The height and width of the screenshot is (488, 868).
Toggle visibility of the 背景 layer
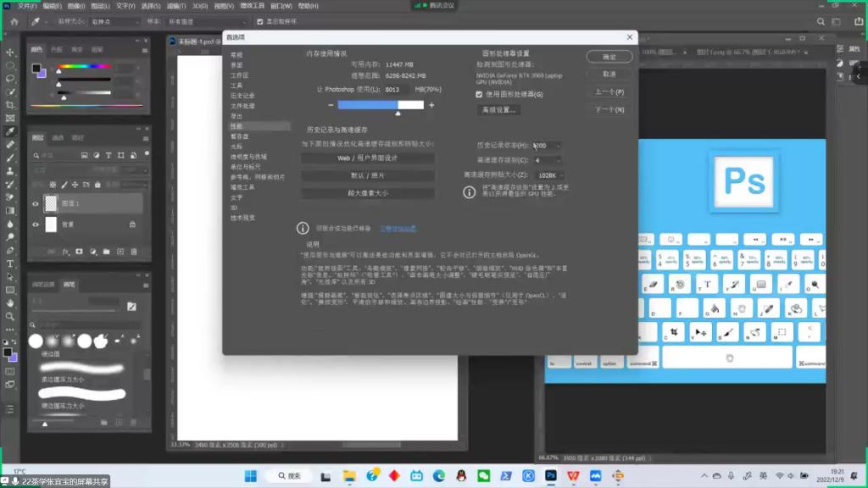click(36, 225)
